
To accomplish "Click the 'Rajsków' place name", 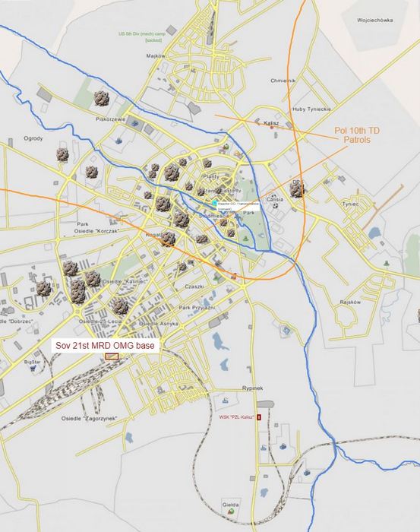I will point(350,302).
